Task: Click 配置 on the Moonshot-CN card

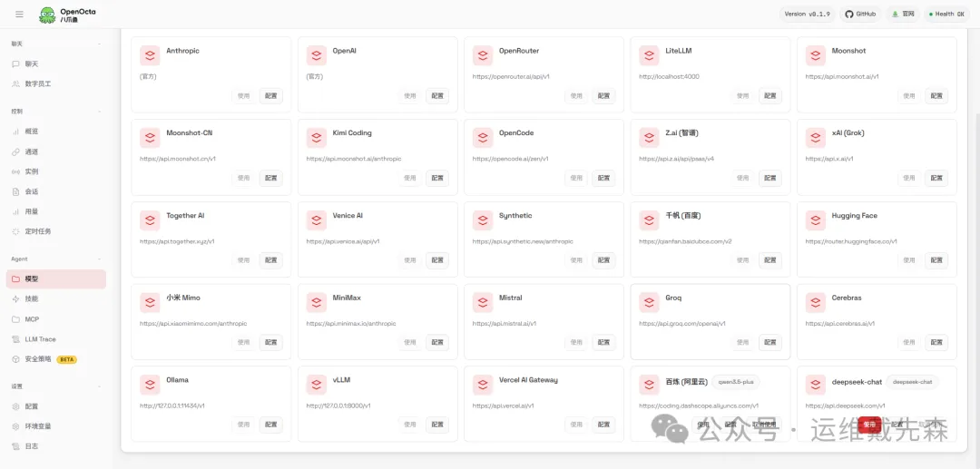Action: 270,178
